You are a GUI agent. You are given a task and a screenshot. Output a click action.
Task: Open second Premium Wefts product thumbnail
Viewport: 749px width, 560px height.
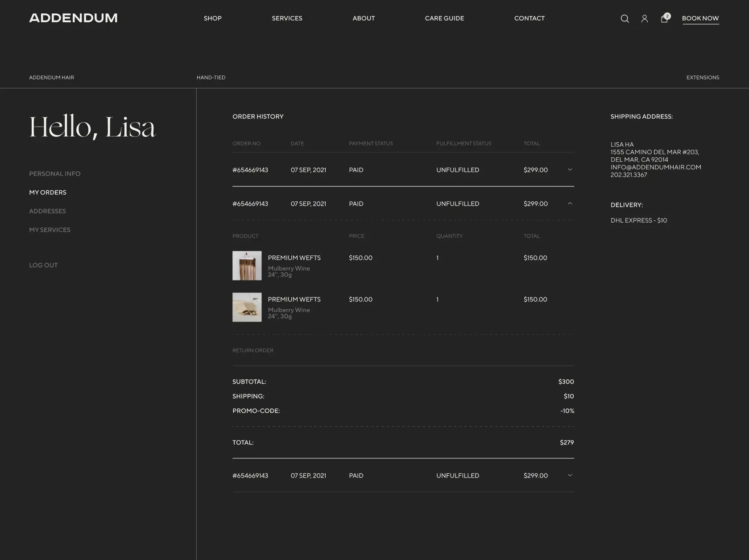point(247,307)
